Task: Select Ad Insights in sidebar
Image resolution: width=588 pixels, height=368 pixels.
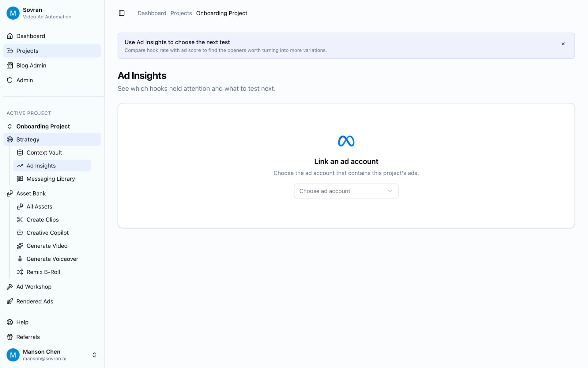Action: (x=52, y=166)
